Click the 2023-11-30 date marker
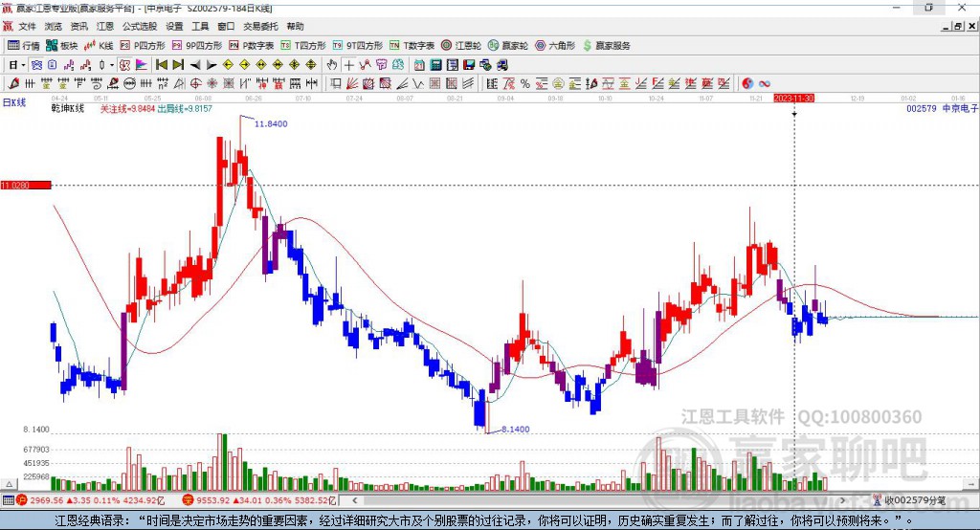 [x=793, y=99]
